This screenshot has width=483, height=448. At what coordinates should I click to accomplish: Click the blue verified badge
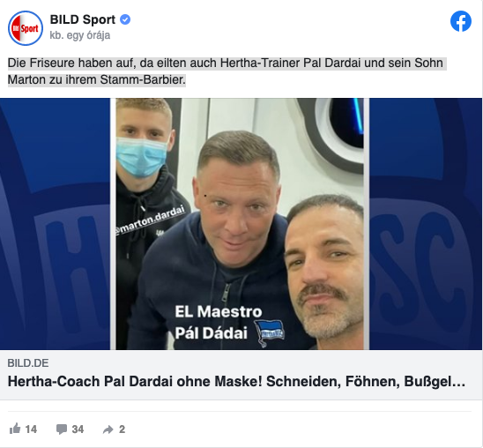point(125,19)
